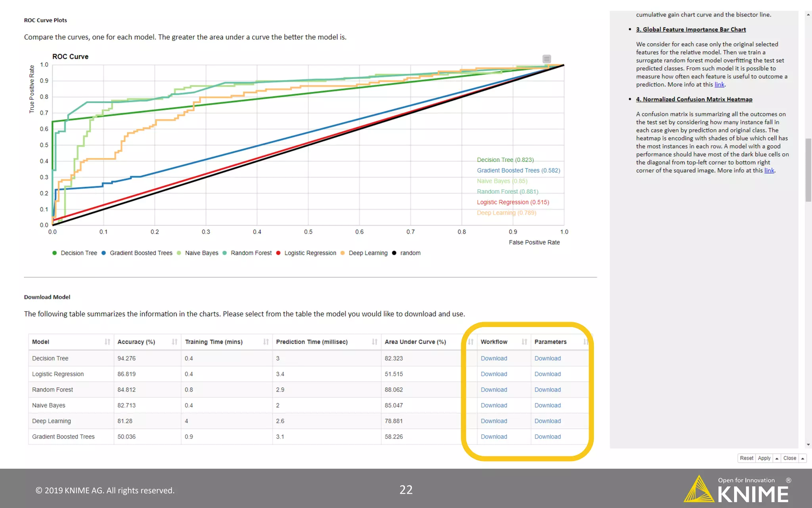Download Naive Bayes parameters

coord(547,405)
